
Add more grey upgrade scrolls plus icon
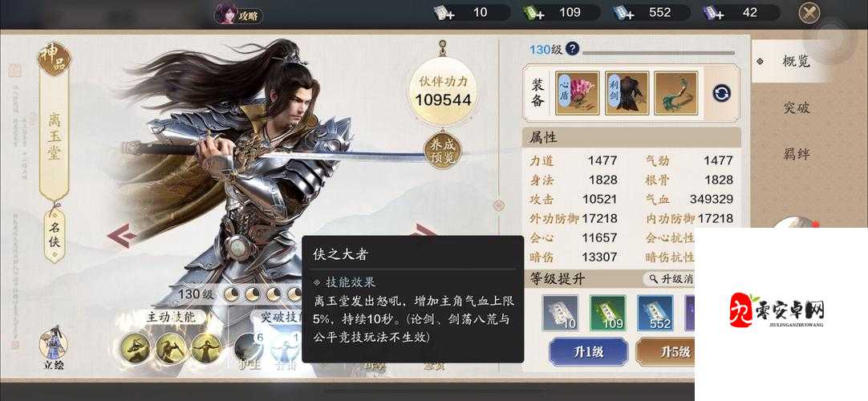pos(444,14)
